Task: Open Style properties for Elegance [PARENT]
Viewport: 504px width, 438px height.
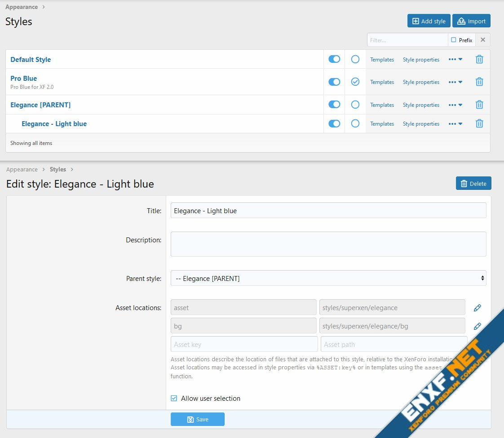Action: 421,105
